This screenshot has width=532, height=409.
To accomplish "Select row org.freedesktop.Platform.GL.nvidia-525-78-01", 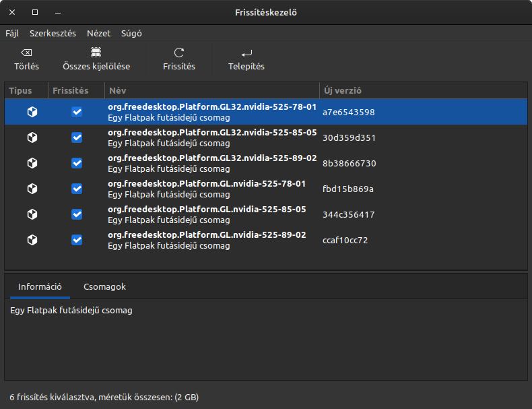I will 266,189.
